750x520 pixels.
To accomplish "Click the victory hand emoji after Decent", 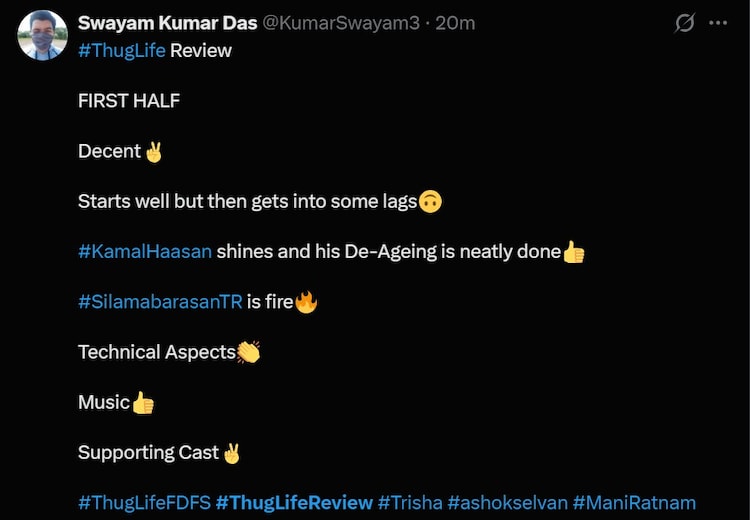I will coord(153,151).
